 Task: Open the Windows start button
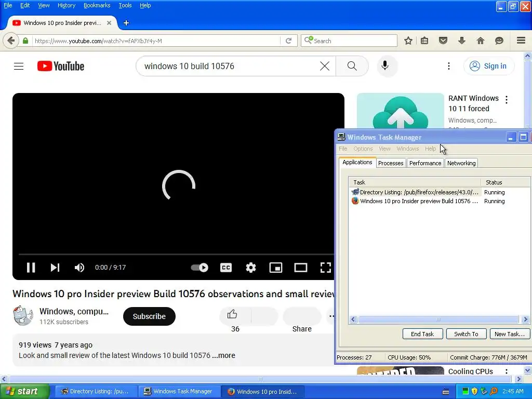tap(24, 392)
